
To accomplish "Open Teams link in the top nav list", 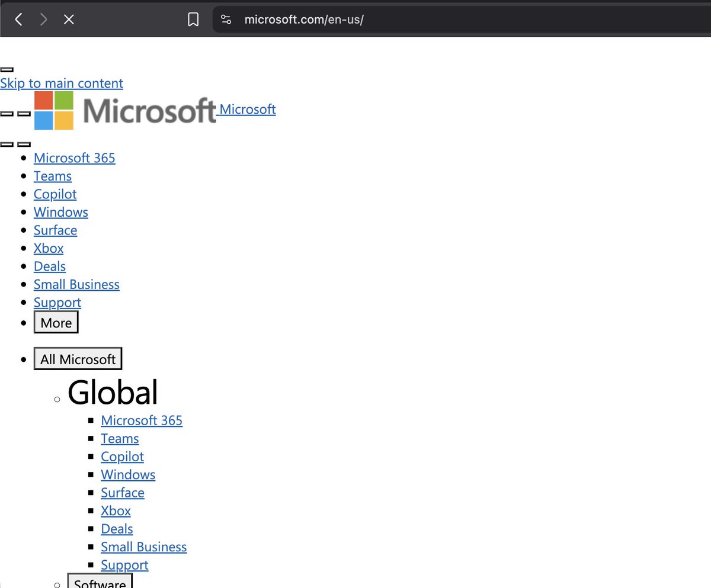I will click(x=53, y=176).
